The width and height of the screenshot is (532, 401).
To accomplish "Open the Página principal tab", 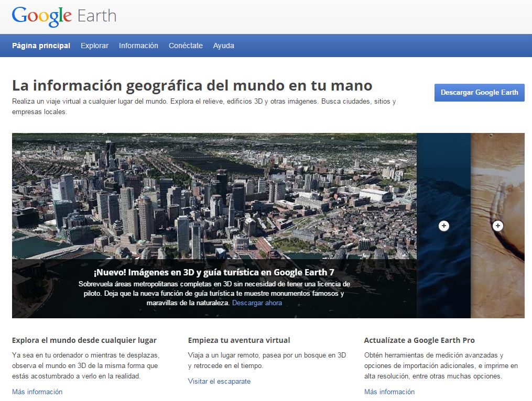I will (x=41, y=46).
